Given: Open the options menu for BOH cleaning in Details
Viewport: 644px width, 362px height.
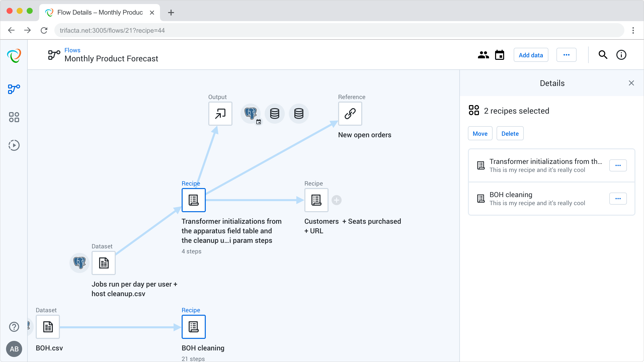Looking at the screenshot, I should (618, 199).
